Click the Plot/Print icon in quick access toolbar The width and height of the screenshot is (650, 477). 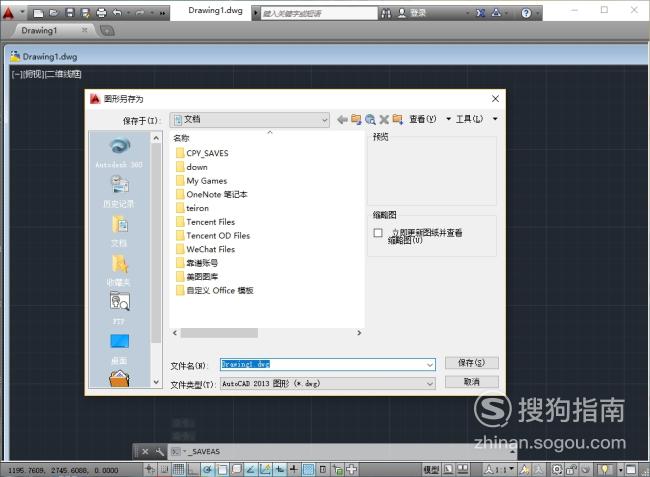pyautogui.click(x=101, y=13)
